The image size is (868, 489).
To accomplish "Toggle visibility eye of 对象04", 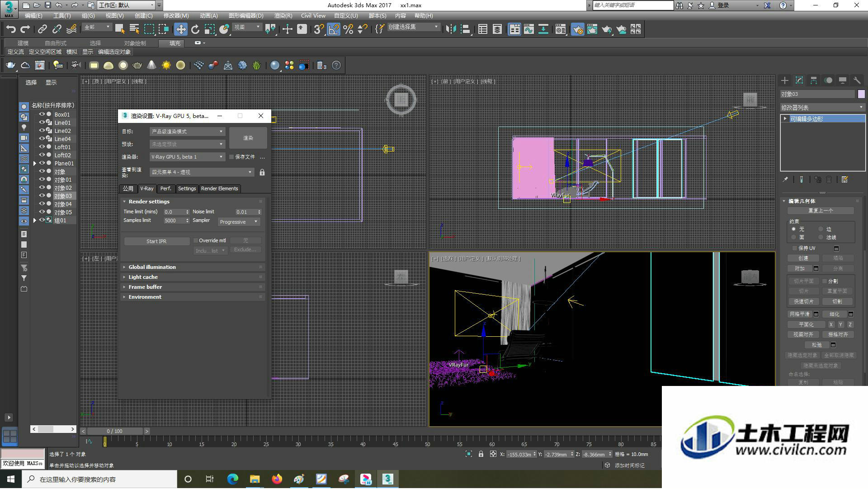I will [42, 204].
